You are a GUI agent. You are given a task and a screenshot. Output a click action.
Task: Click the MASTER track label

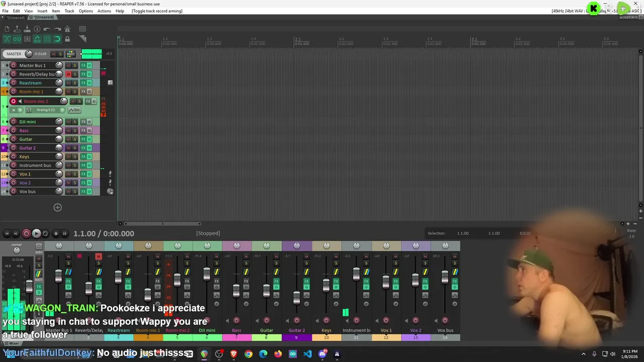point(14,54)
